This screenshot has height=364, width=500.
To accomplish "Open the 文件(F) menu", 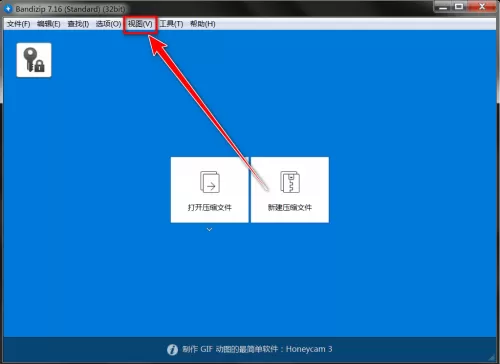I will 18,24.
